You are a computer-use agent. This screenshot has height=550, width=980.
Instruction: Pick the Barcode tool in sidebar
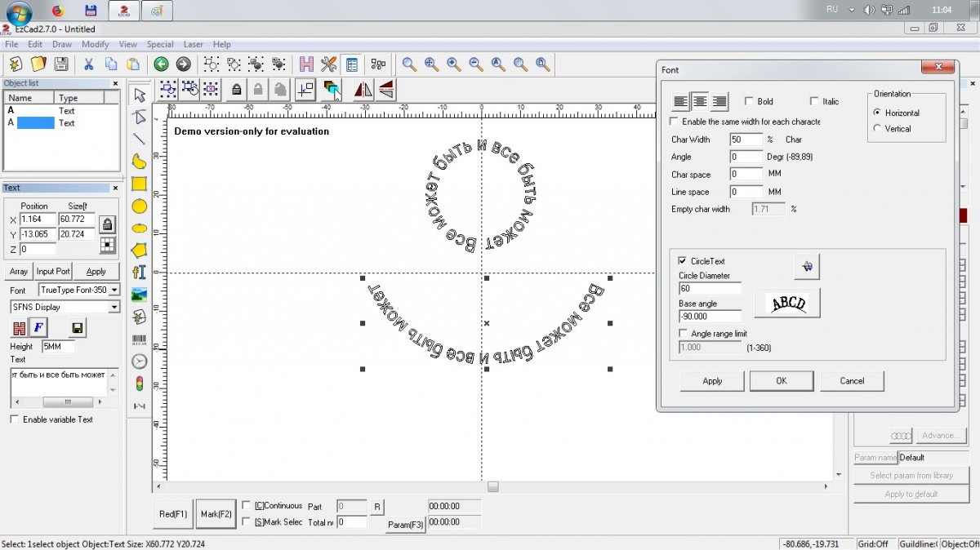[x=140, y=339]
